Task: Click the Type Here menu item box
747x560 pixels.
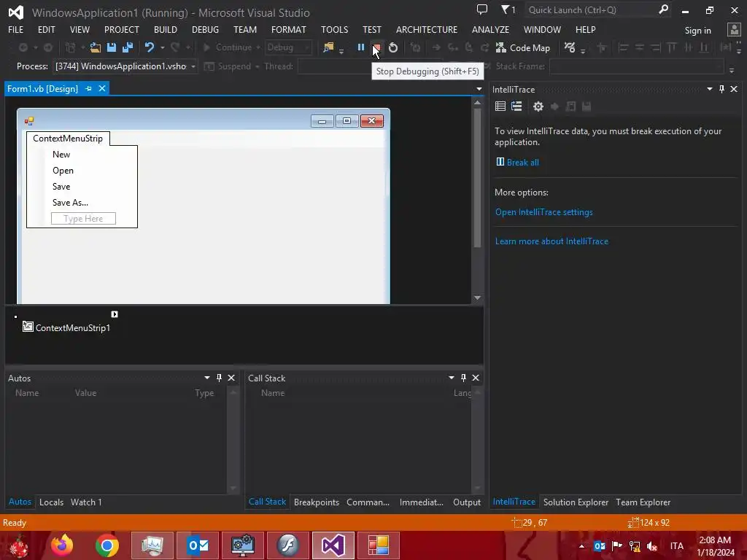Action: click(x=83, y=219)
